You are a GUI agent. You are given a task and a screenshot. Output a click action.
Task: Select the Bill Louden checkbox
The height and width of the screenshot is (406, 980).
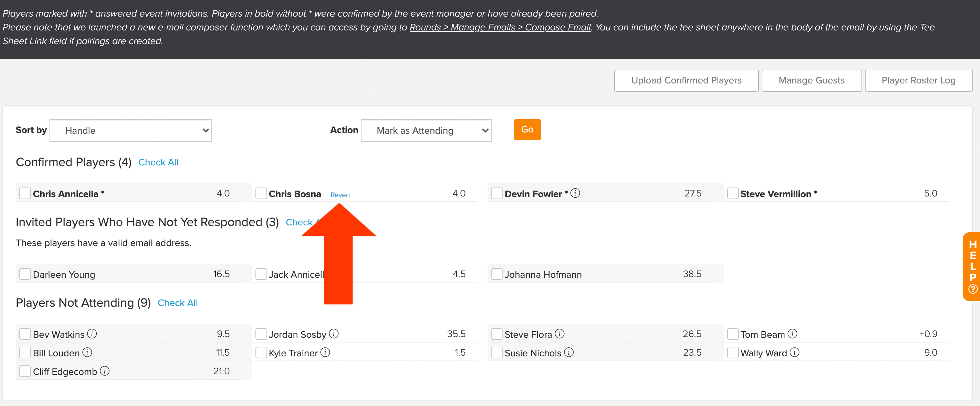(x=25, y=353)
